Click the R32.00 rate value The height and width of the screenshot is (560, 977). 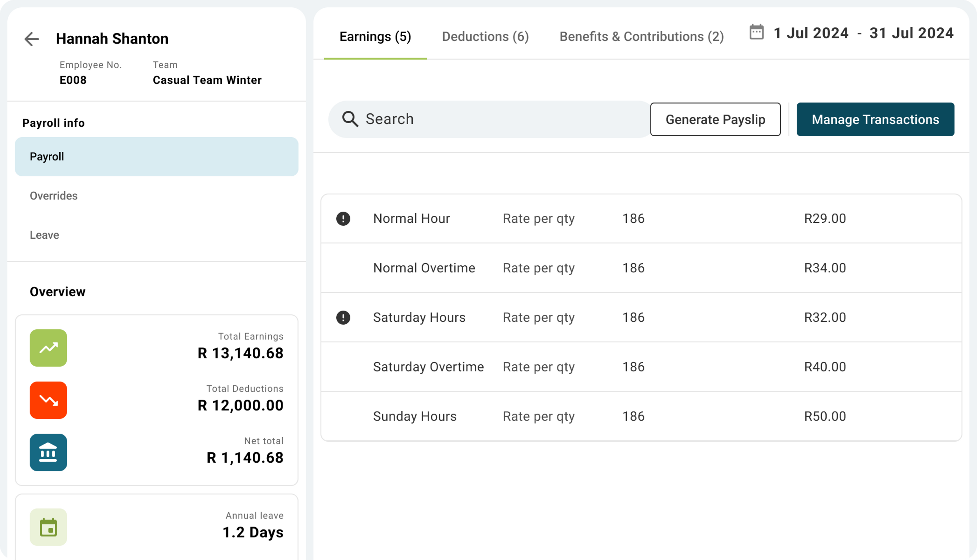825,317
